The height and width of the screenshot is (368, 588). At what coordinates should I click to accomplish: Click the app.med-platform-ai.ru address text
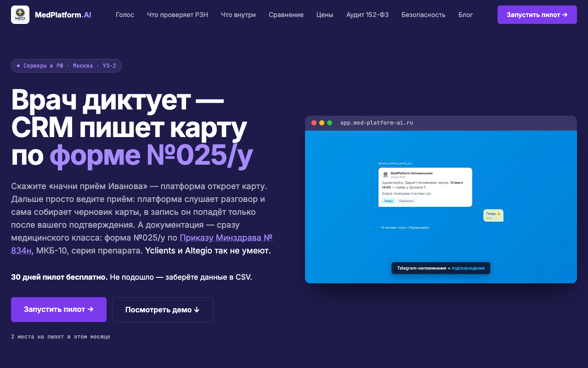[x=377, y=123]
